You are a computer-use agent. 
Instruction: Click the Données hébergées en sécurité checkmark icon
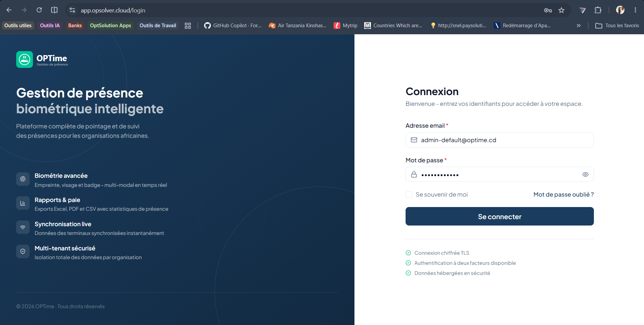(x=408, y=273)
